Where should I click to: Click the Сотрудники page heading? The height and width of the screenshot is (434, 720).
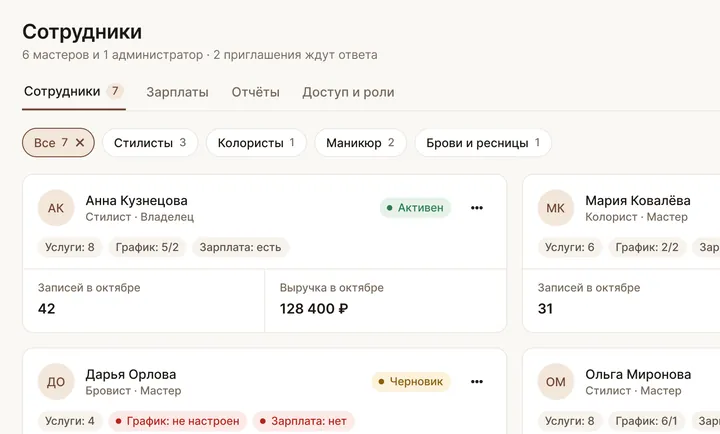pos(82,32)
